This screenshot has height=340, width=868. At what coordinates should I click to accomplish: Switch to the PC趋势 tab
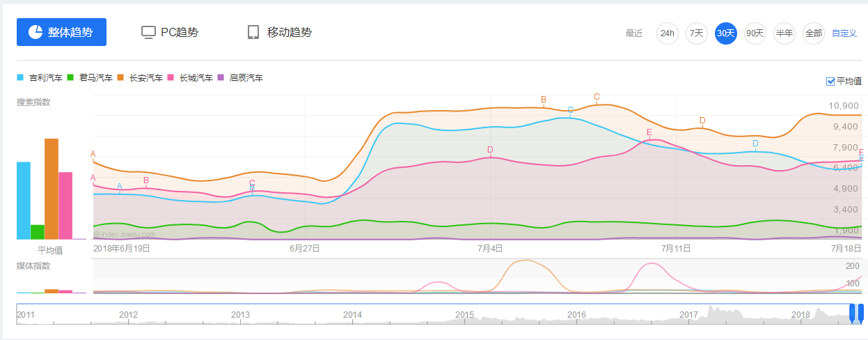[x=179, y=33]
